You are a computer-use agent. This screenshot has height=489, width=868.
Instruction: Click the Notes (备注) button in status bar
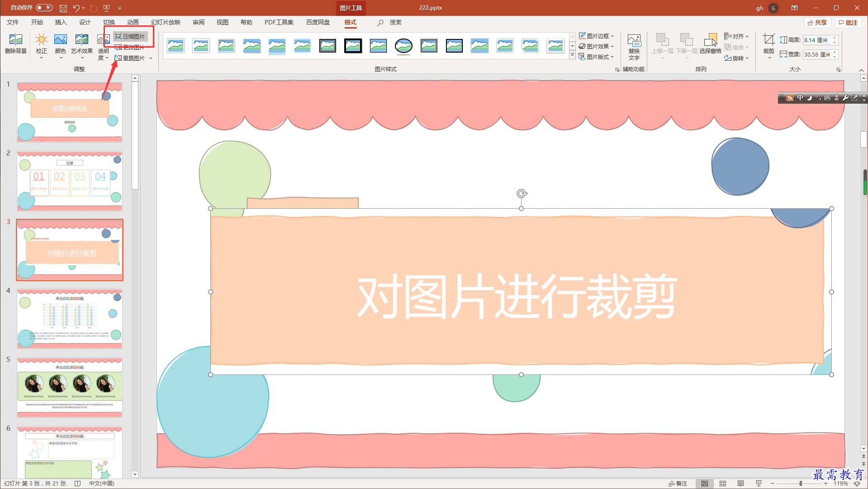(x=678, y=484)
